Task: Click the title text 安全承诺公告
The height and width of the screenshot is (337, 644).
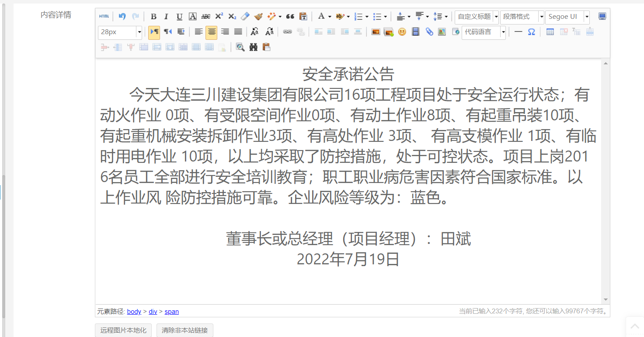Action: click(x=348, y=74)
